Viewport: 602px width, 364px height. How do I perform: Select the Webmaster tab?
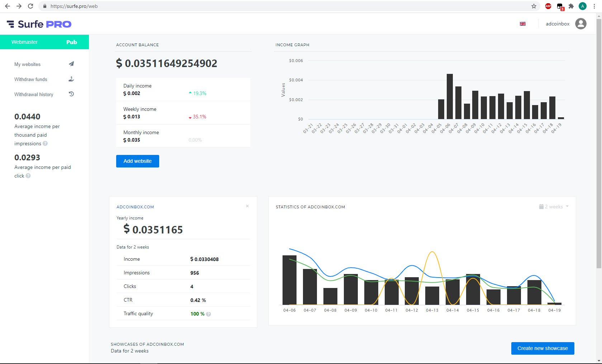[x=24, y=42]
